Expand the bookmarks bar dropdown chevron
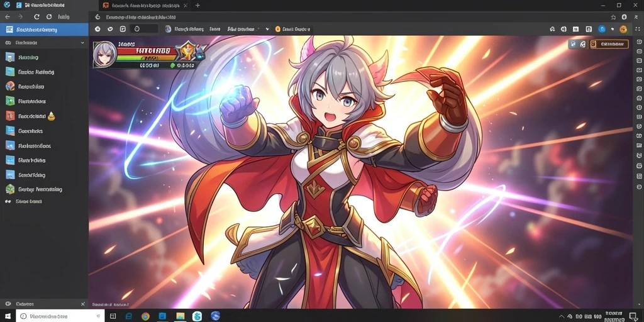 point(267,29)
